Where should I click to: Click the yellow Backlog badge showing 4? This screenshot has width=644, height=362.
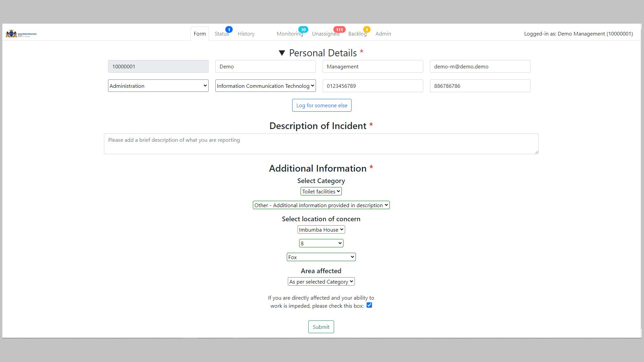367,29
